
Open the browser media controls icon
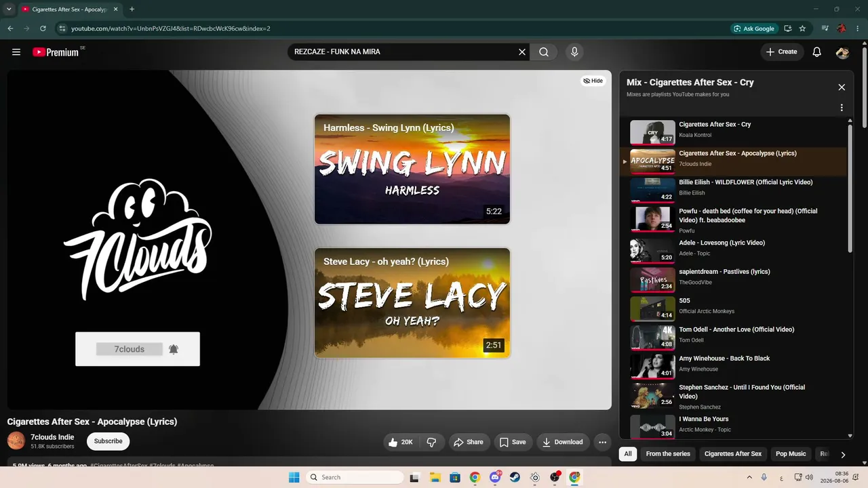pos(825,28)
